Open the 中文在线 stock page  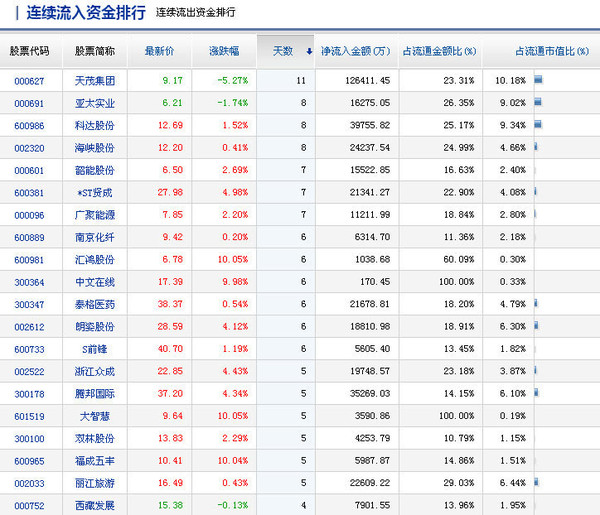(95, 282)
